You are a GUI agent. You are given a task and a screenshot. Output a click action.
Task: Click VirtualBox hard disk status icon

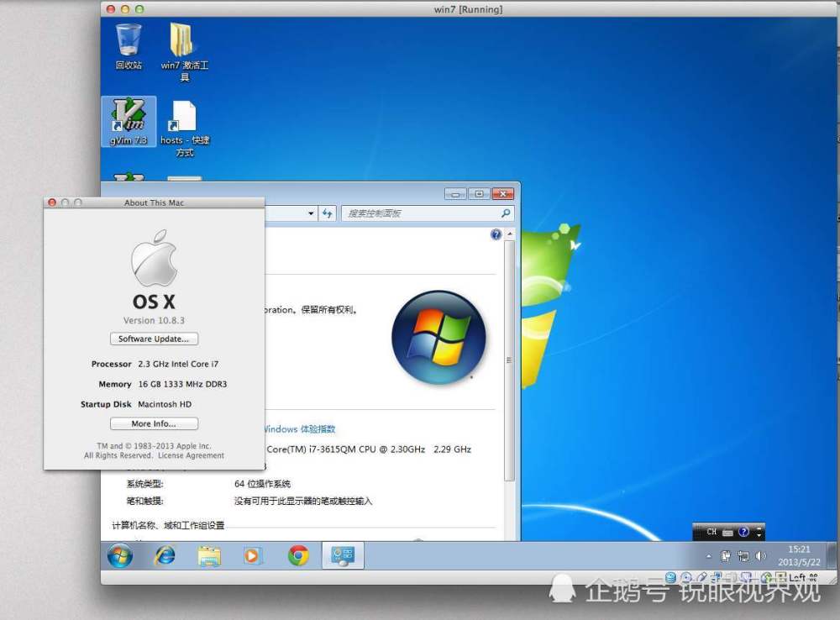click(x=670, y=577)
